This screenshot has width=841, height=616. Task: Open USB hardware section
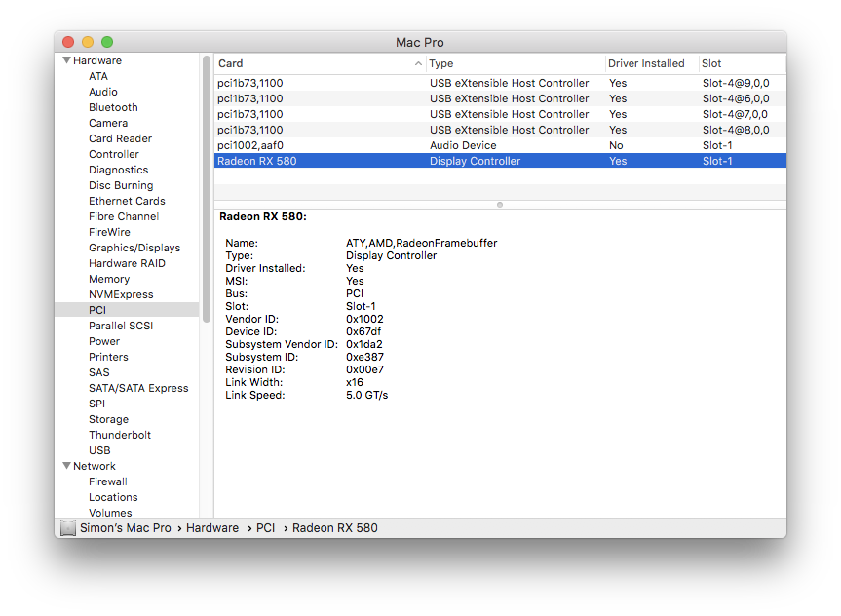[x=99, y=449]
